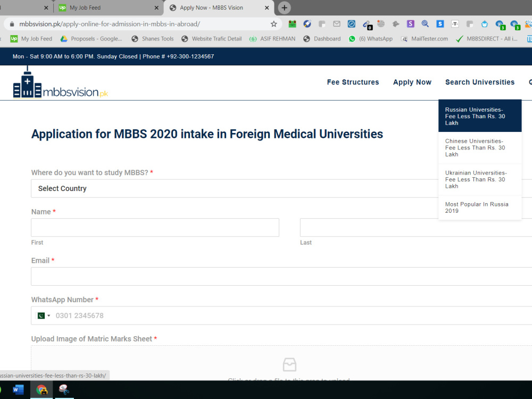Viewport: 532px width, 399px height.
Task: Open the email search magnifier extension
Action: pyautogui.click(x=425, y=24)
